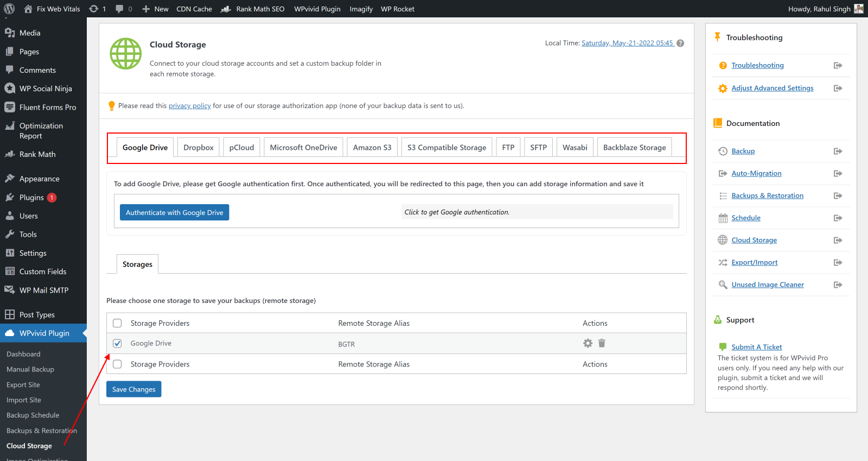
Task: Toggle the footer Storage Providers select-all checkbox
Action: point(117,364)
